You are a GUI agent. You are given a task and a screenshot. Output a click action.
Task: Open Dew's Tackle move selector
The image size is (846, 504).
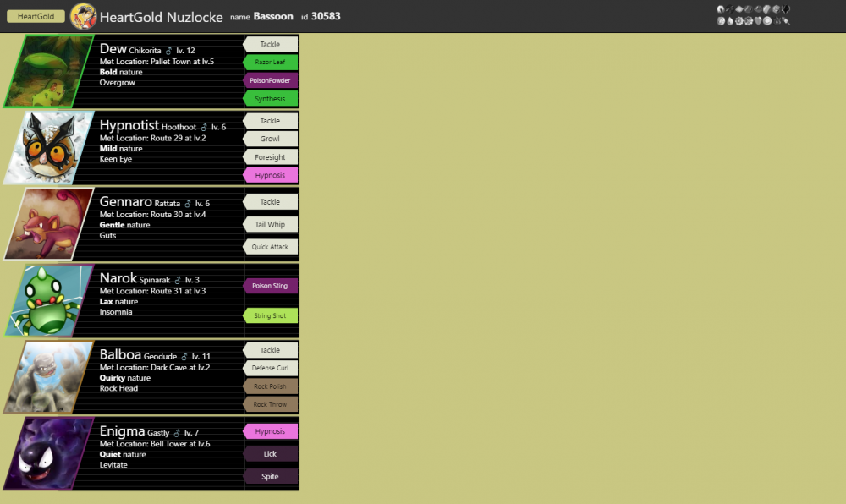[270, 44]
